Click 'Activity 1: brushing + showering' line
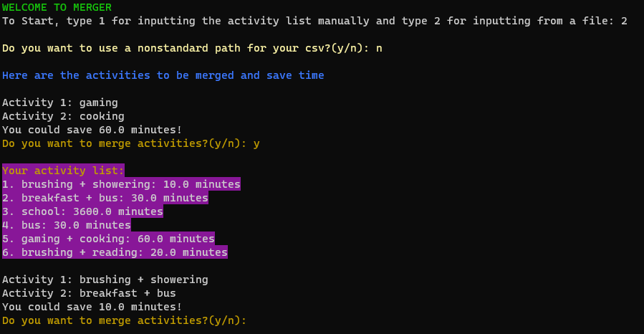This screenshot has height=334, width=644. (x=105, y=280)
